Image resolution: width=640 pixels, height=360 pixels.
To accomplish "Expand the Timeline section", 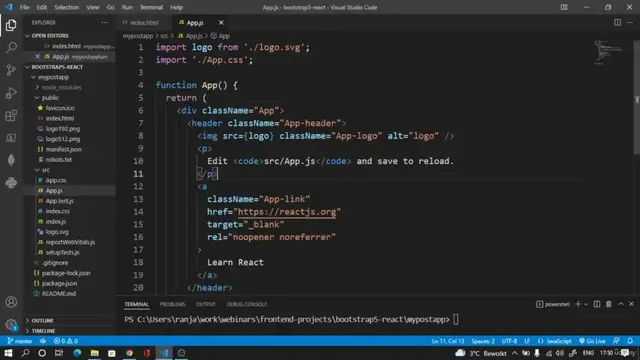I will (43, 331).
